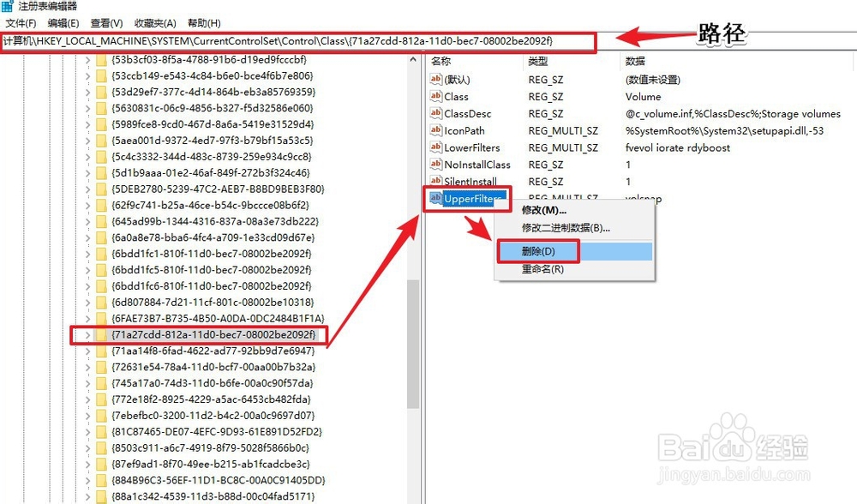Click the Class value string icon
This screenshot has width=857, height=504.
435,96
